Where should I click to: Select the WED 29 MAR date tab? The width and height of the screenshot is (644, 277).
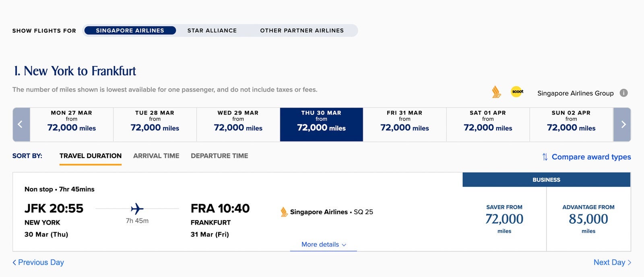tap(238, 124)
